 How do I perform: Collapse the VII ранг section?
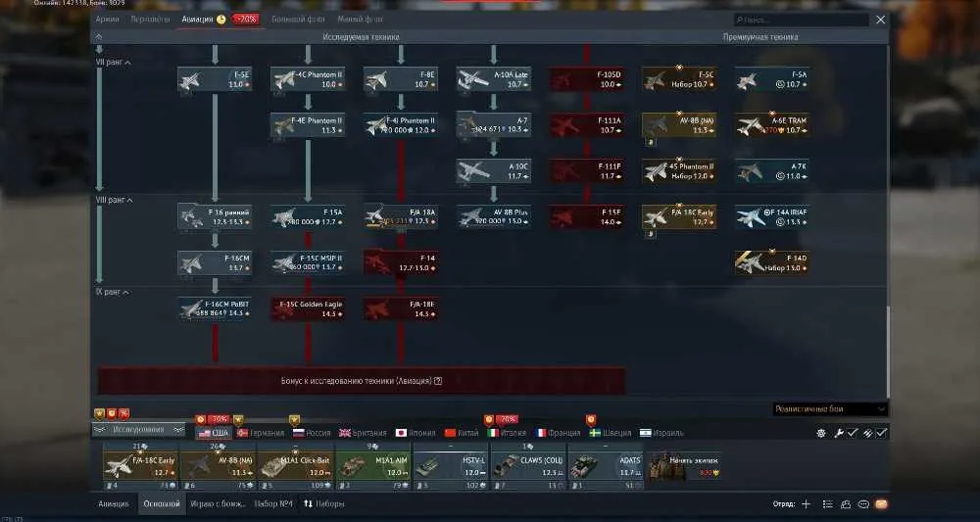[113, 63]
